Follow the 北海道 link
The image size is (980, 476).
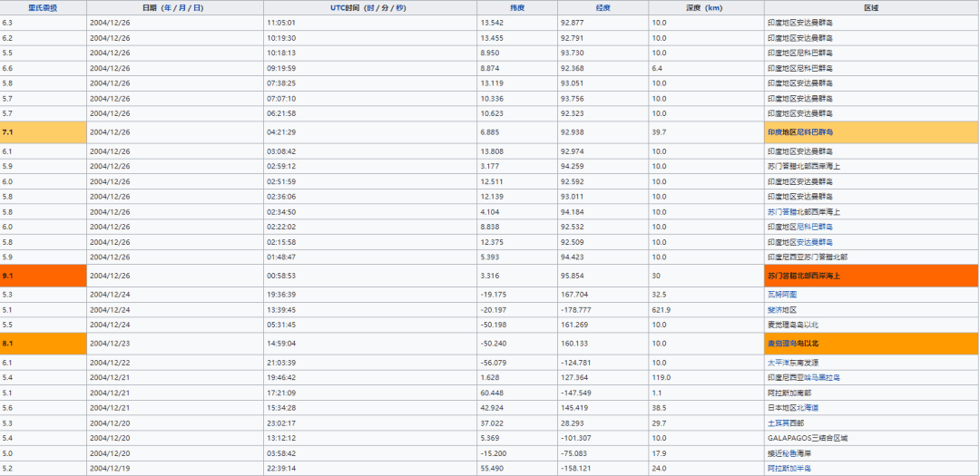tap(808, 408)
